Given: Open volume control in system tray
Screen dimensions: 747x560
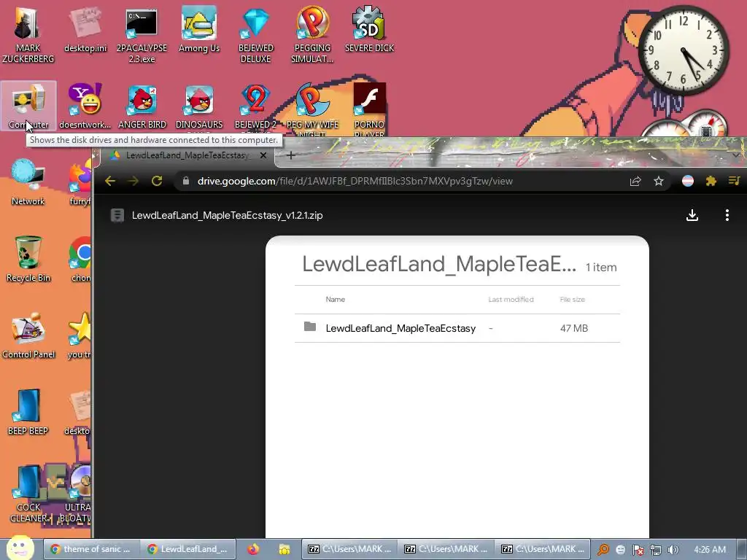Looking at the screenshot, I should coord(673,550).
